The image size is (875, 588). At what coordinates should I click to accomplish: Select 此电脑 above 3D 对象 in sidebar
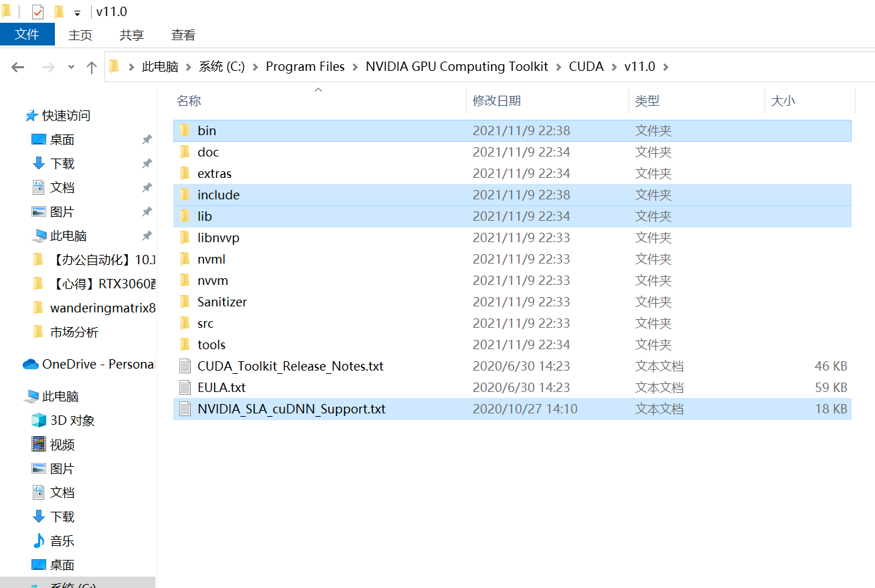point(60,397)
